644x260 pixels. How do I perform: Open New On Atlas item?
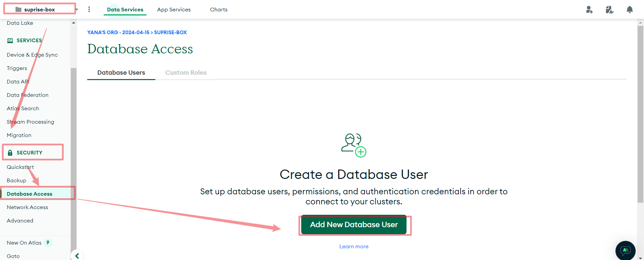pos(24,243)
